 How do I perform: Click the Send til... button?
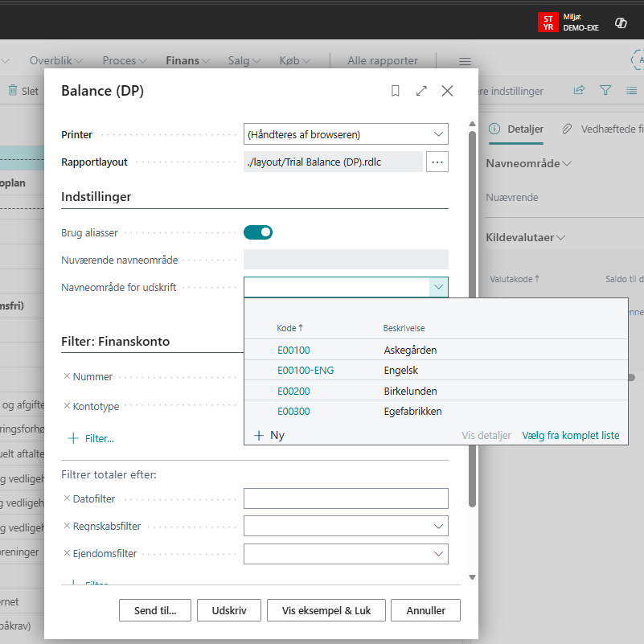pyautogui.click(x=155, y=610)
